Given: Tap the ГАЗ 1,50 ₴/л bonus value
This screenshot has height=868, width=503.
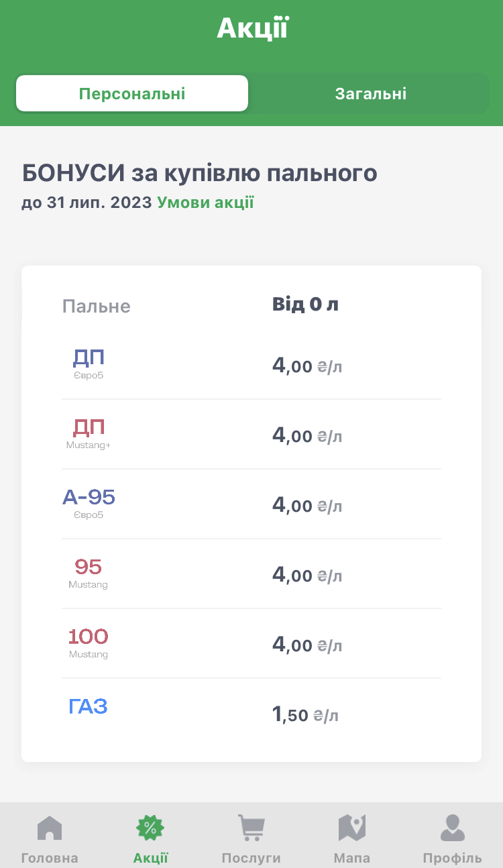Looking at the screenshot, I should point(305,715).
